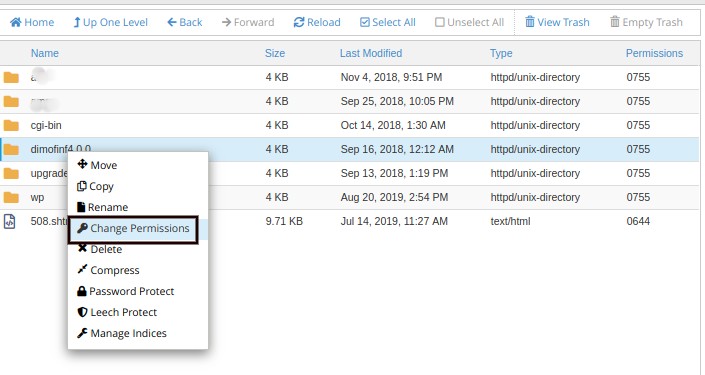Screen dimensions: 705x375
Task: Choose Rename in the context menu
Action: pos(103,207)
